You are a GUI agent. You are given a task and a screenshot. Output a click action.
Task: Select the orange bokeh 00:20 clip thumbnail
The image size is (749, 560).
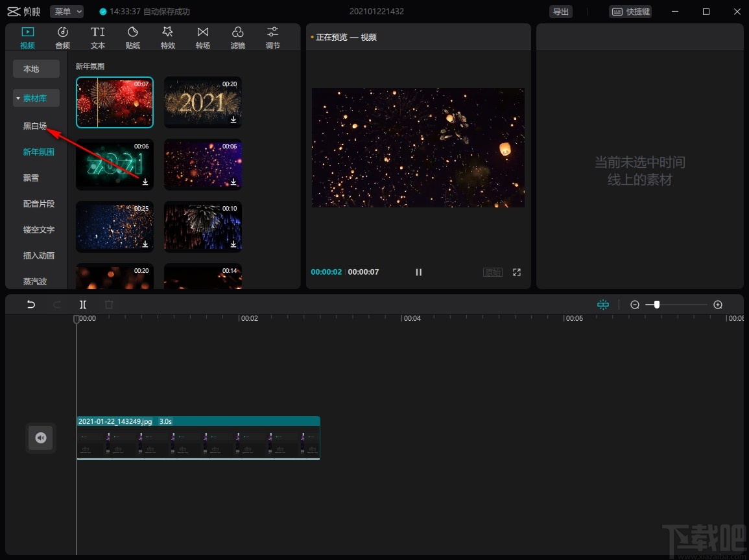point(115,276)
